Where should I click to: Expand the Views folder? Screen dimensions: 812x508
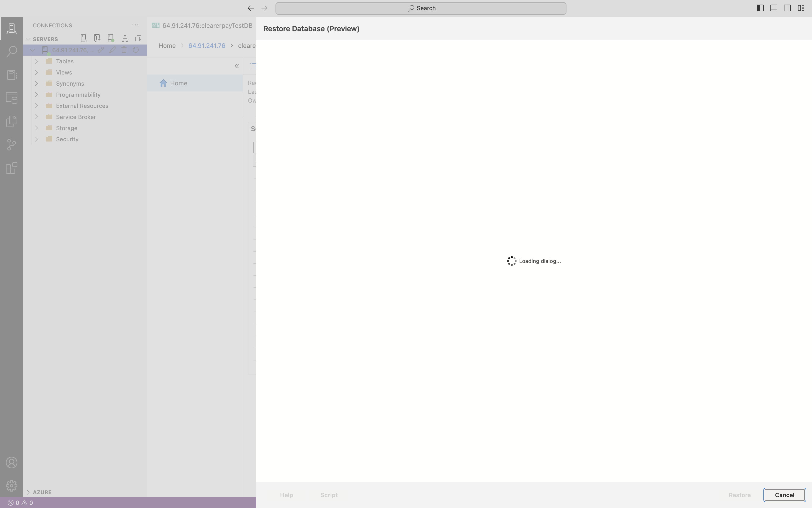pos(36,72)
